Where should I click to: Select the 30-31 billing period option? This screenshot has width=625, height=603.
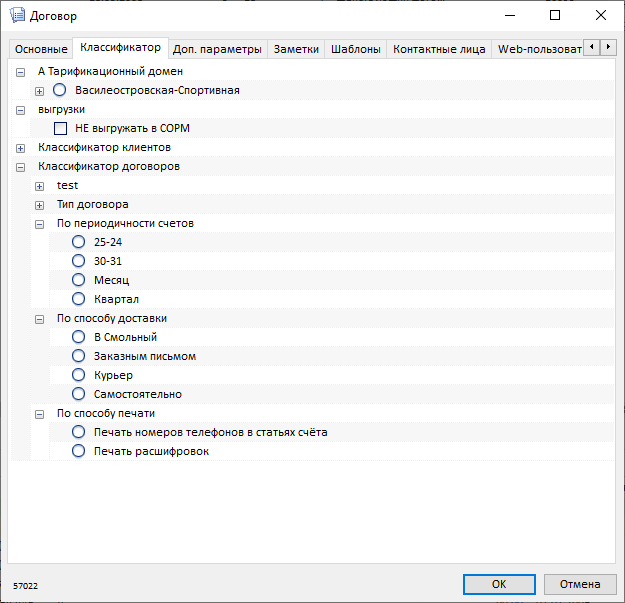(x=79, y=261)
